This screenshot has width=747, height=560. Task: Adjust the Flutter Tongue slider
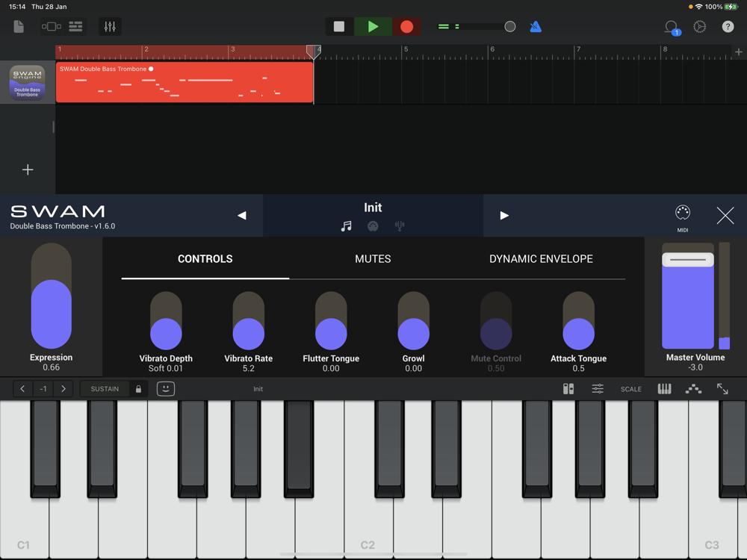tap(331, 321)
